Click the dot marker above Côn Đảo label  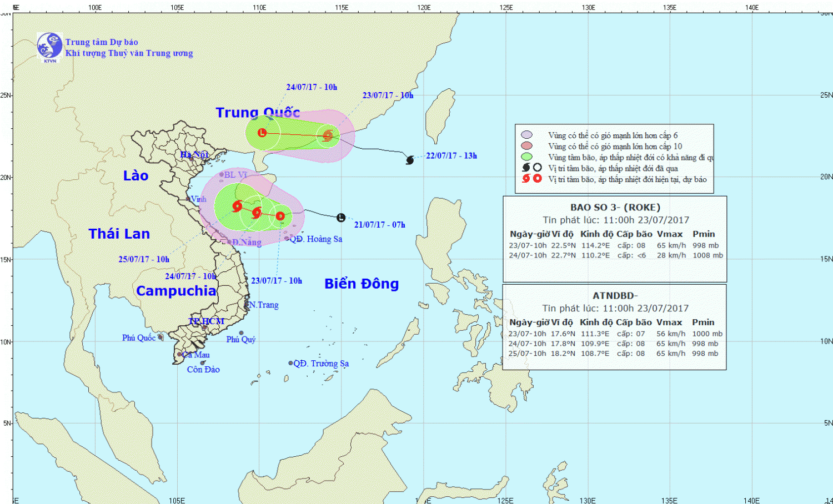(203, 362)
